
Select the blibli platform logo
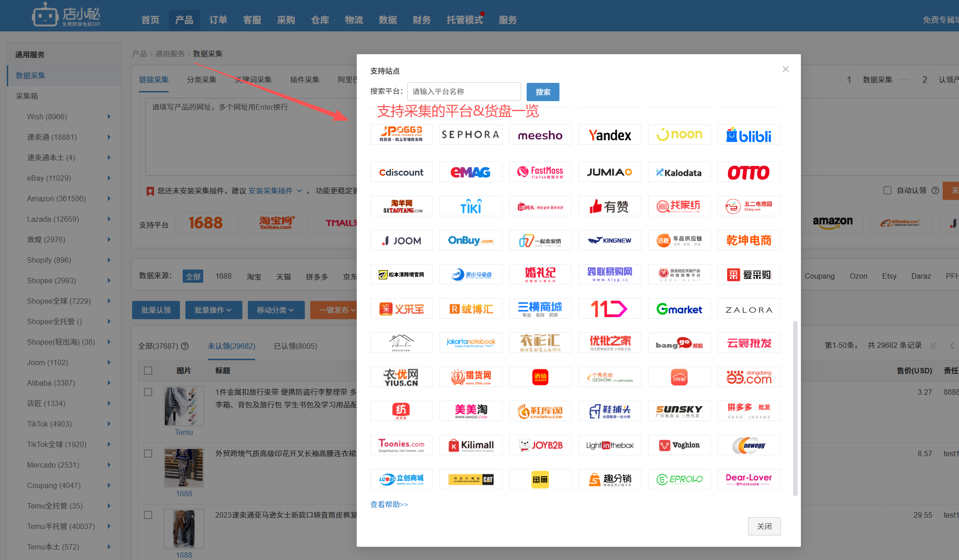749,135
